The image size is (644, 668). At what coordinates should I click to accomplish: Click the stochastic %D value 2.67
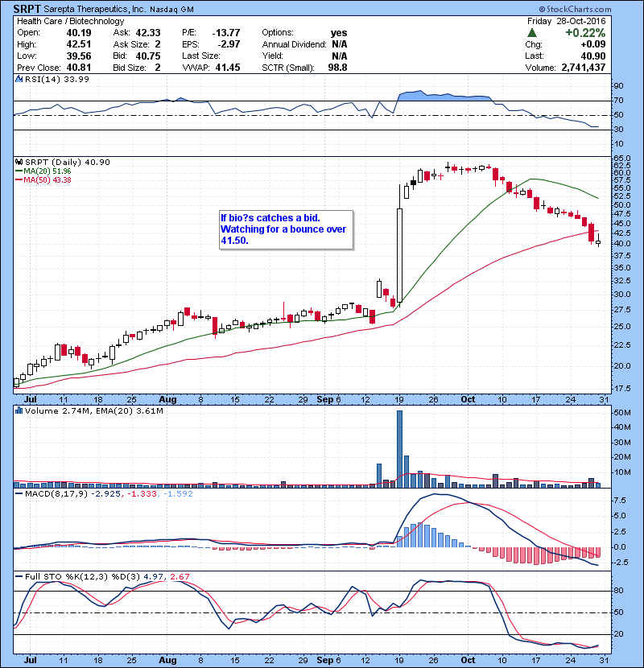coord(180,576)
